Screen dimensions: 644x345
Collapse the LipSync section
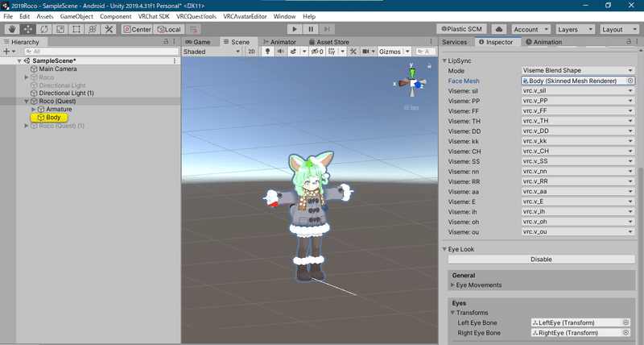tap(444, 60)
